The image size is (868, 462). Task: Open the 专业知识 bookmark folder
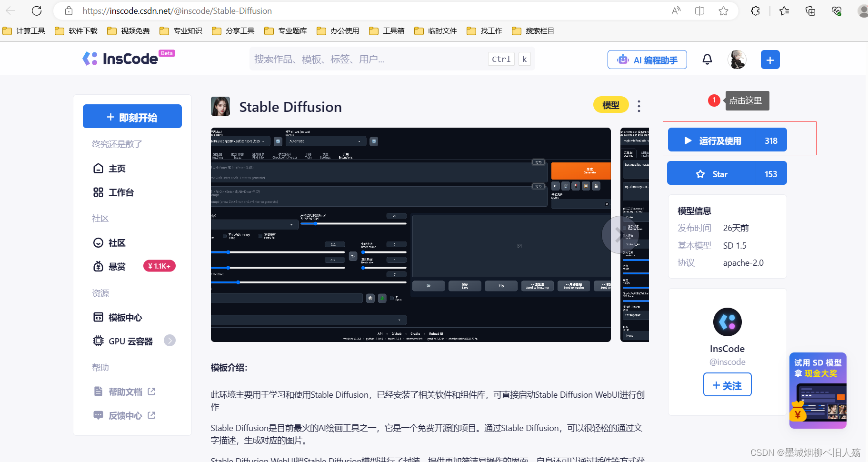click(x=181, y=31)
